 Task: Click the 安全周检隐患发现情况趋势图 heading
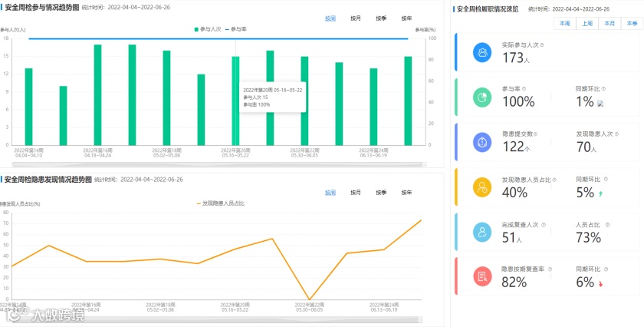coord(48,180)
